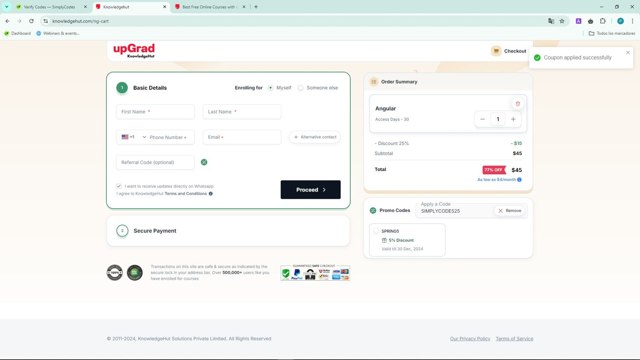Viewport: 640px width, 360px height.
Task: Switch to Best Free Online Courses tab
Action: pyautogui.click(x=209, y=7)
